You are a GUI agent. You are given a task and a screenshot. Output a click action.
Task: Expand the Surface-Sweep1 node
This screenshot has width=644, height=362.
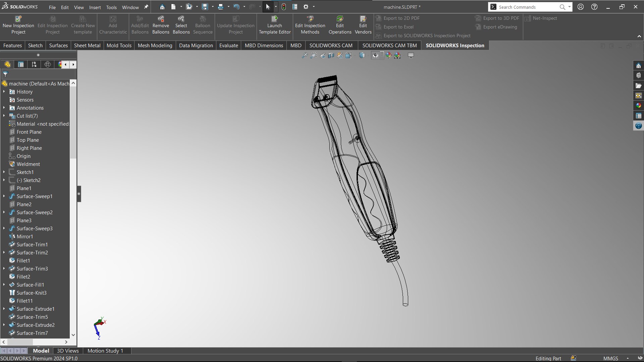click(x=4, y=196)
